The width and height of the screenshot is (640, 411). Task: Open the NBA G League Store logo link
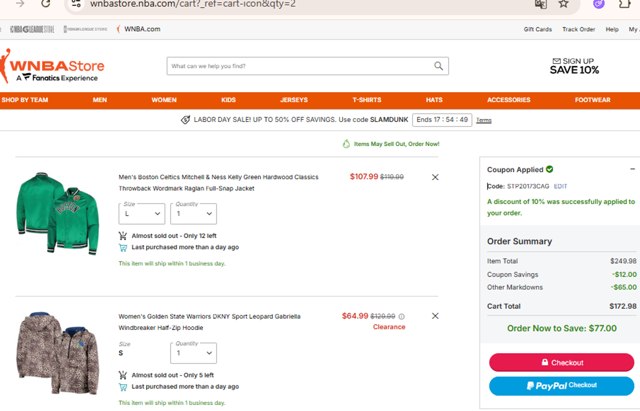point(32,29)
